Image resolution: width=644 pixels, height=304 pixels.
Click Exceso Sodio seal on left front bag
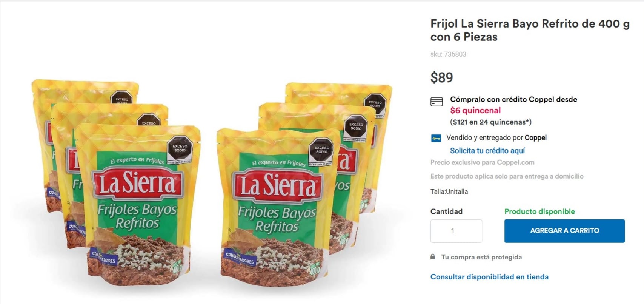point(180,149)
